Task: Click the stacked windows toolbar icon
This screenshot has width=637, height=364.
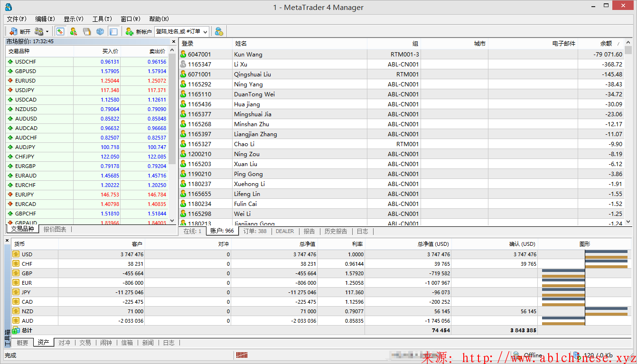Action: coord(87,31)
